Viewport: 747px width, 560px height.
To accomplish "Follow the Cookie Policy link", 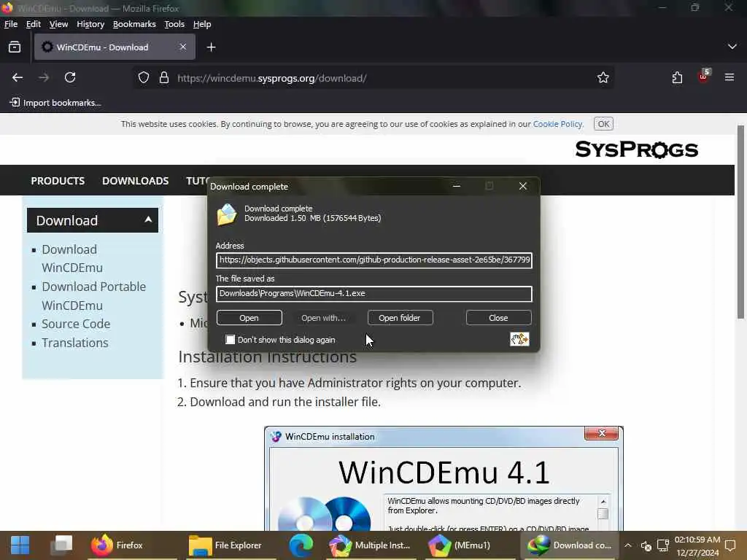I will [557, 124].
